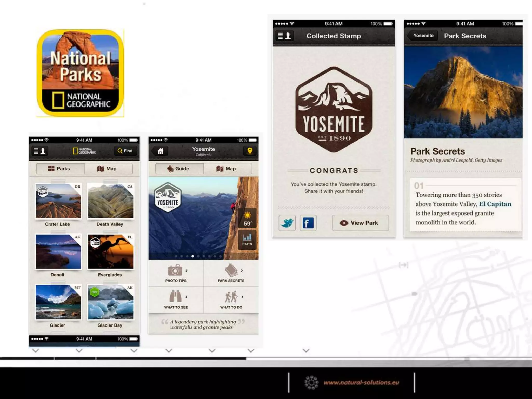This screenshot has height=399, width=532.
Task: Open profile list icon on Collected Stamp screen
Action: [x=284, y=36]
